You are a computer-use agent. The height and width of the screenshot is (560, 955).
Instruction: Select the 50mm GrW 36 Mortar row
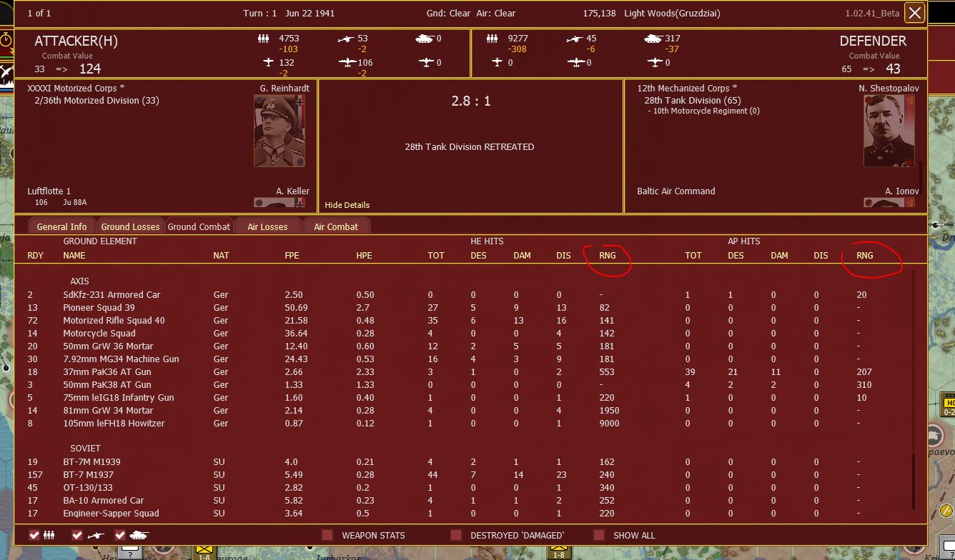pos(463,346)
